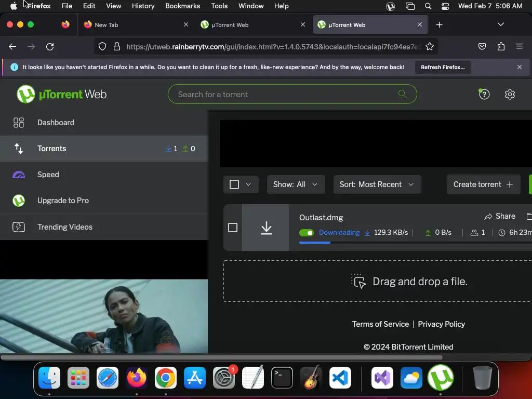Share the Outlast.dmg torrent
Screen dimensions: 532x399
tap(500, 216)
